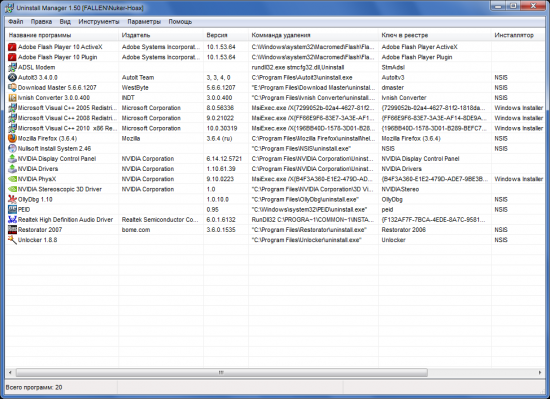Click publisher cell 'AutoIt Team'
This screenshot has width=550, height=399.
138,77
